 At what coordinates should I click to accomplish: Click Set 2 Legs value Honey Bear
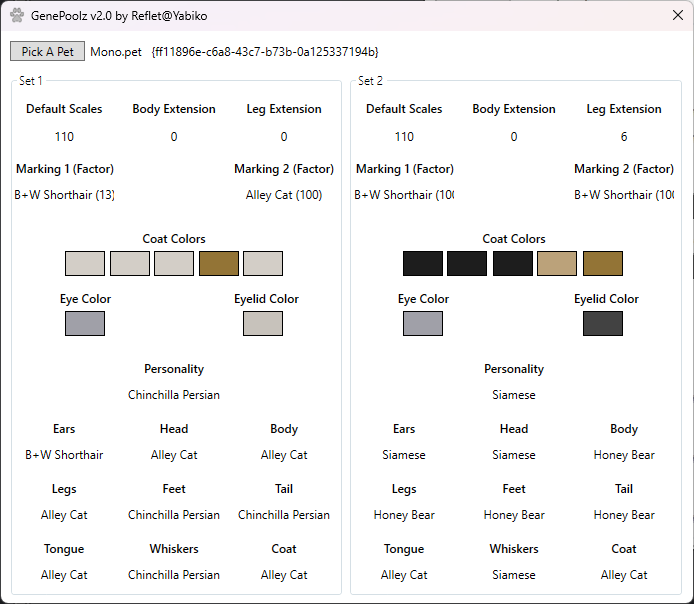click(404, 515)
